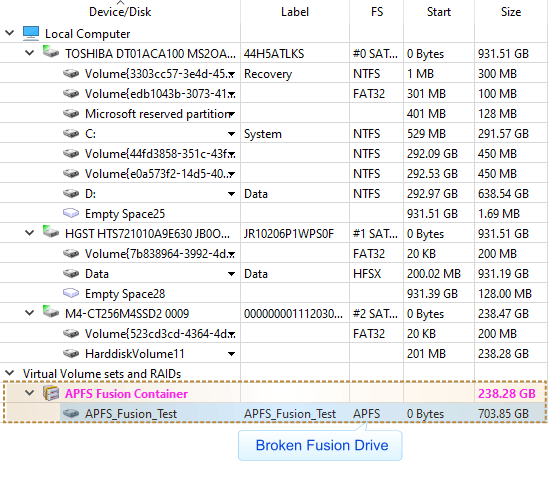Collapse the Local Computer tree node

[9, 33]
